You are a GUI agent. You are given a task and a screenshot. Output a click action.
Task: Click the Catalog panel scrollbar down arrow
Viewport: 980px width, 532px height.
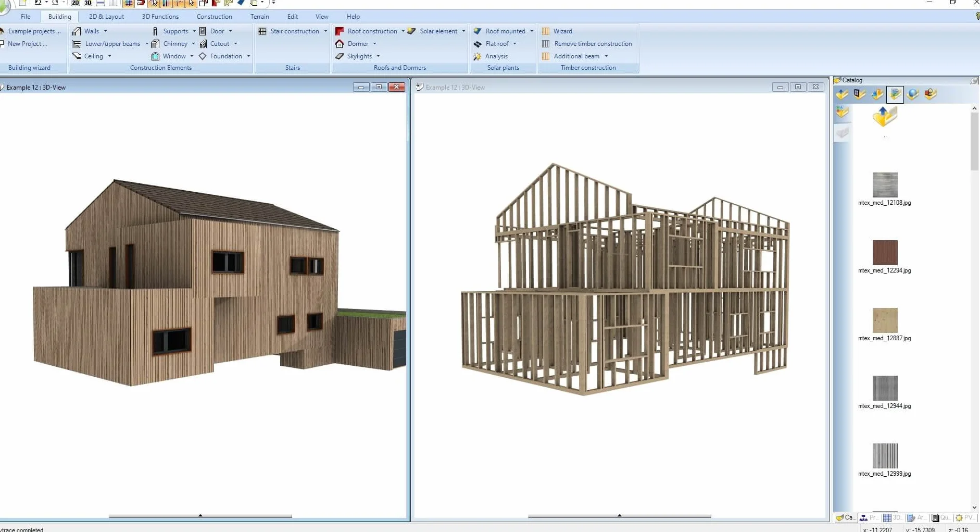coord(974,507)
